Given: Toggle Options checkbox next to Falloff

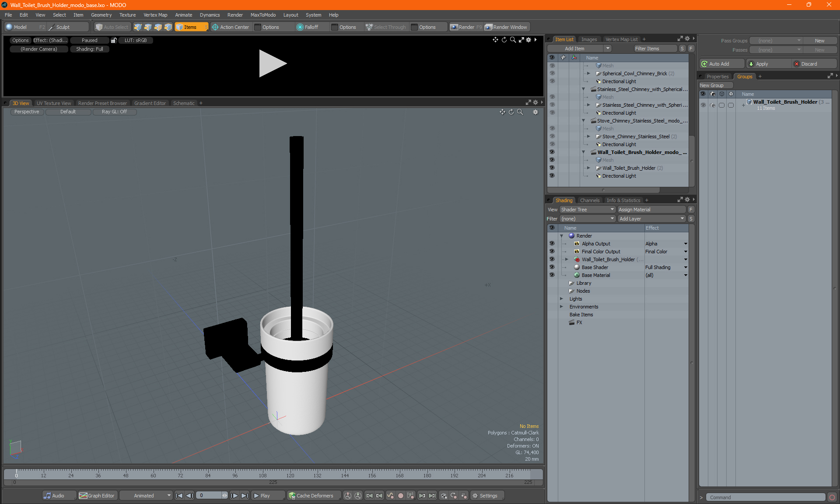Looking at the screenshot, I should tap(335, 27).
